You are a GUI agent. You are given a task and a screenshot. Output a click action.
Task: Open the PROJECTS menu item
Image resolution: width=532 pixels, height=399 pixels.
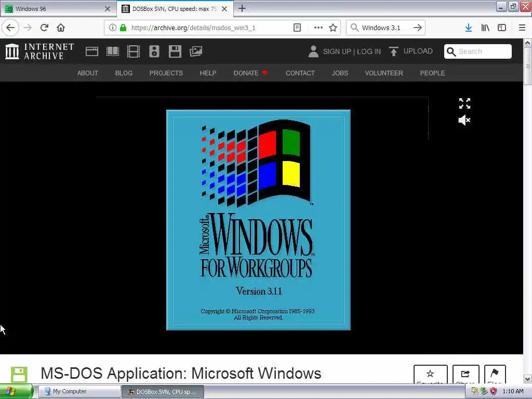(x=166, y=73)
